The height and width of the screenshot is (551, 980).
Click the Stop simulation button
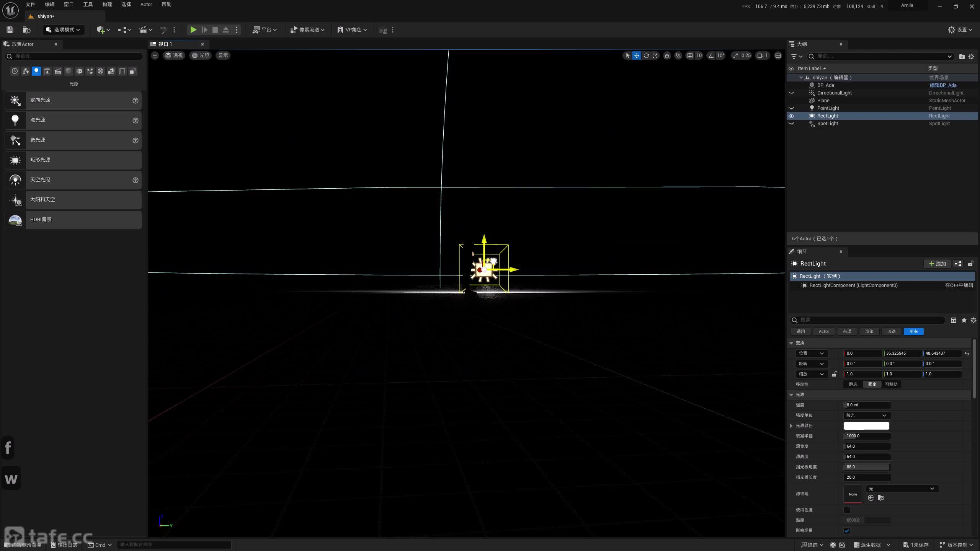coord(215,30)
